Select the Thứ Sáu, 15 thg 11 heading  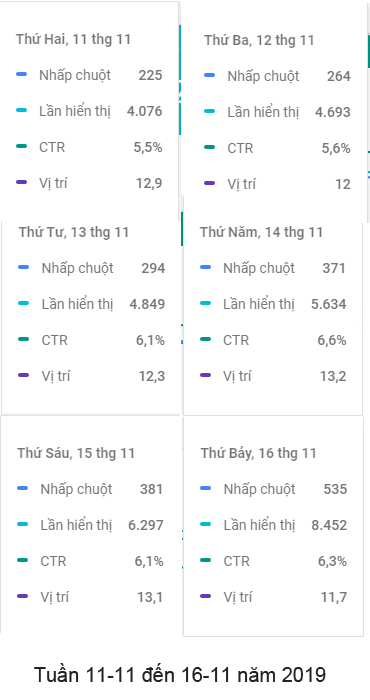pyautogui.click(x=76, y=453)
